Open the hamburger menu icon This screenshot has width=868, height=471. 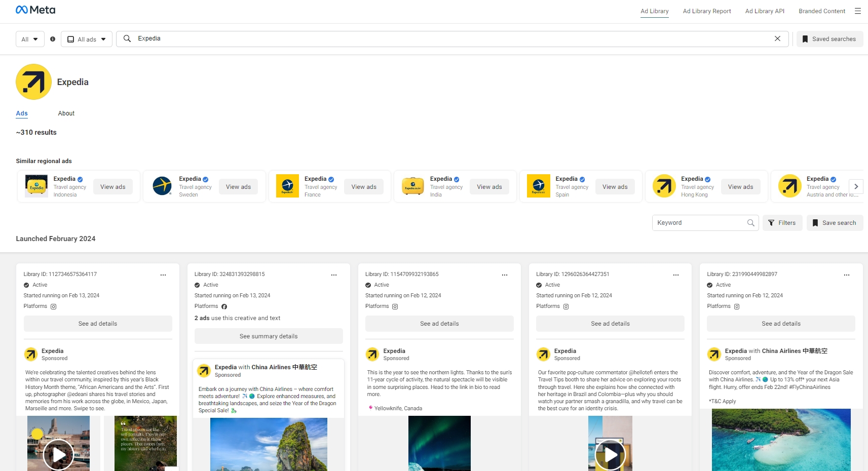tap(857, 11)
